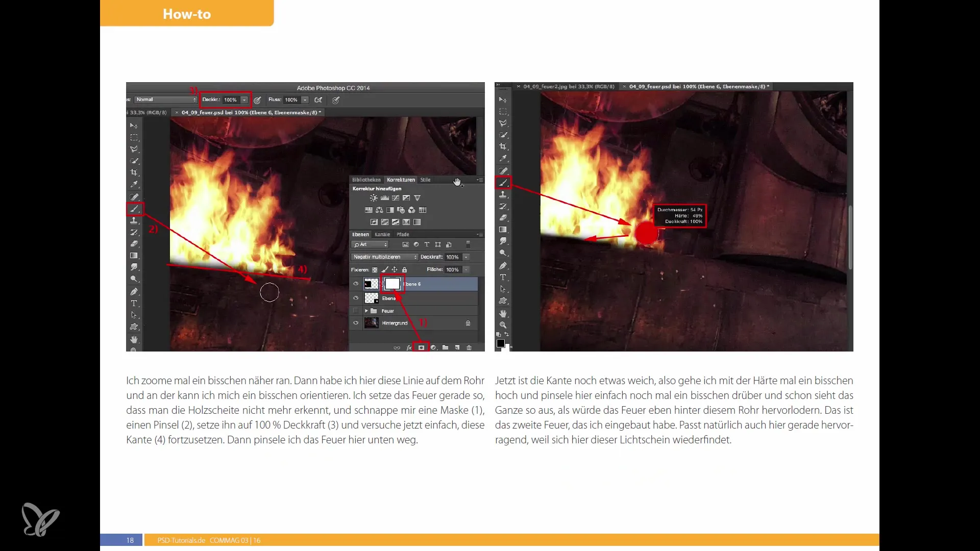Screen dimensions: 980x551
Task: Select the Crop tool in the right screenshot
Action: [x=503, y=146]
